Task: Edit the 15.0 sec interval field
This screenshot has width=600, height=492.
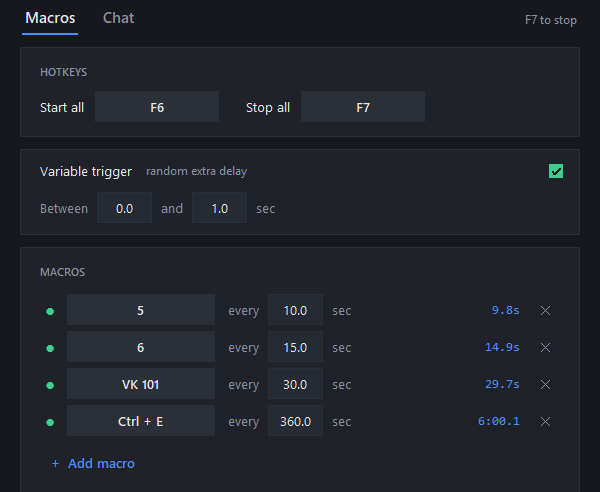Action: click(295, 347)
